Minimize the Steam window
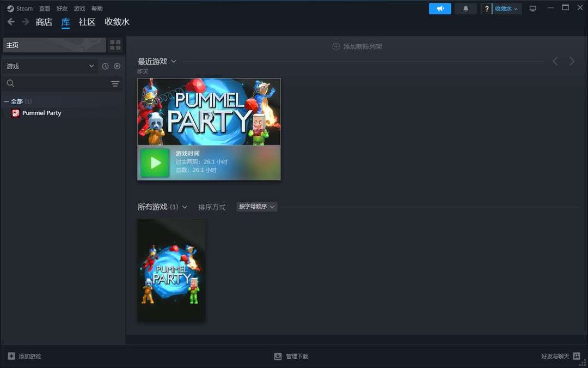 pyautogui.click(x=551, y=8)
